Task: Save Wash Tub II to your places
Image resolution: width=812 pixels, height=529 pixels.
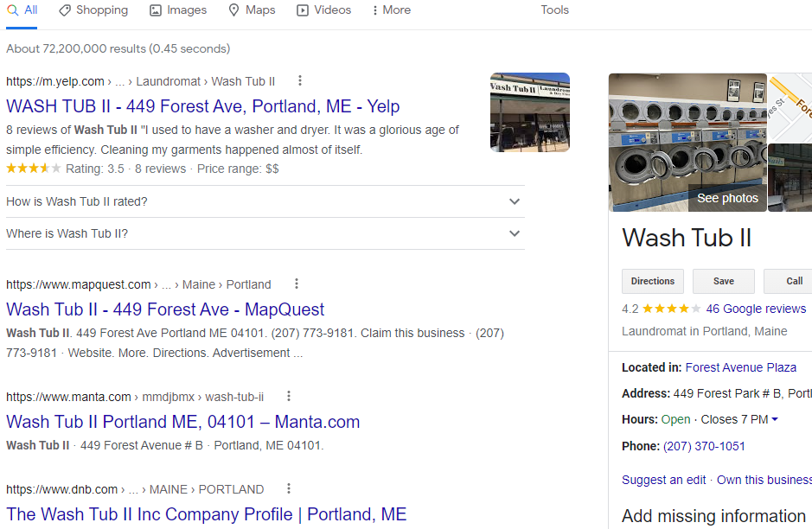Action: point(723,281)
